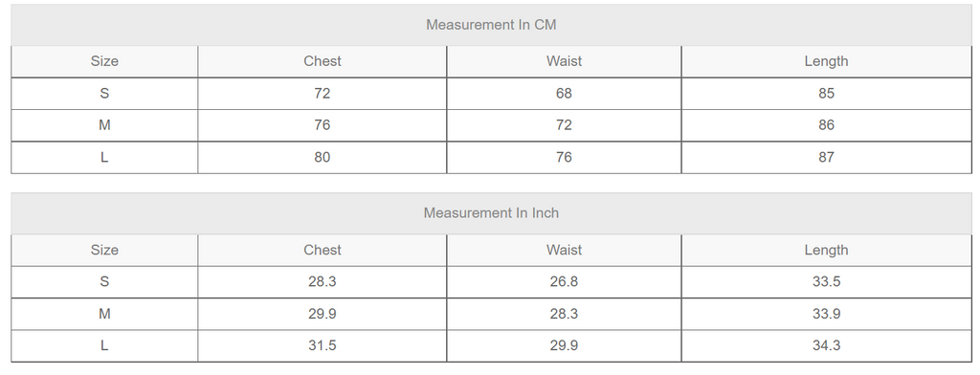This screenshot has width=980, height=375.
Task: Select the length value 33.9 cell
Action: pyautogui.click(x=826, y=314)
